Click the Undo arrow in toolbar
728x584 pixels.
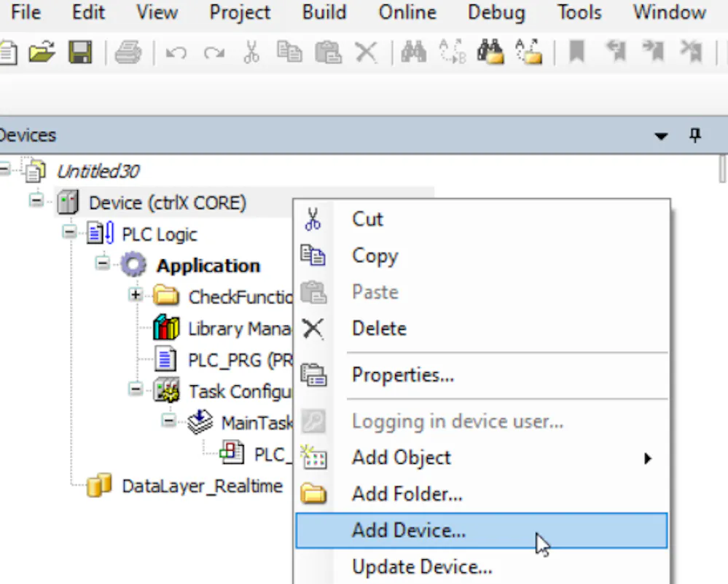point(176,52)
